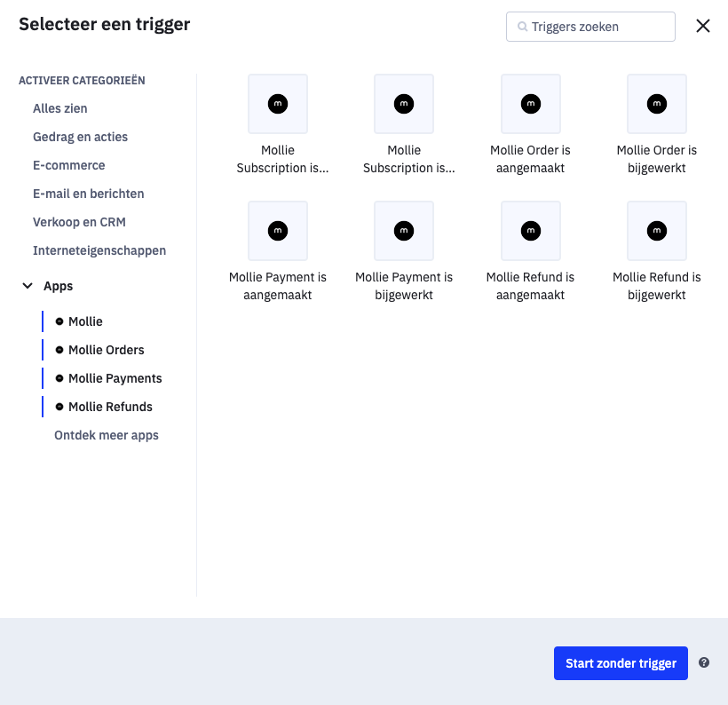The width and height of the screenshot is (728, 705).
Task: Pick Mollie Refund is aangemaakt trigger icon
Action: point(531,231)
